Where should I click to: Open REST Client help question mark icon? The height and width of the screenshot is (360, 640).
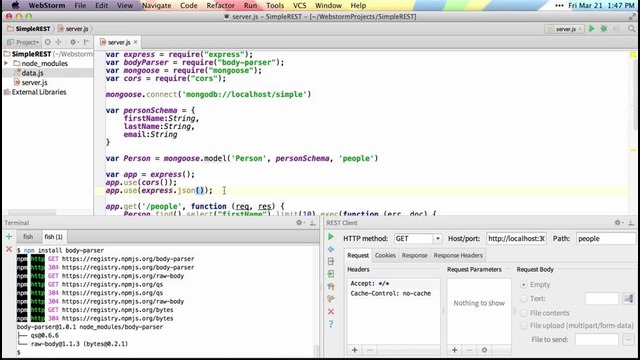click(331, 324)
